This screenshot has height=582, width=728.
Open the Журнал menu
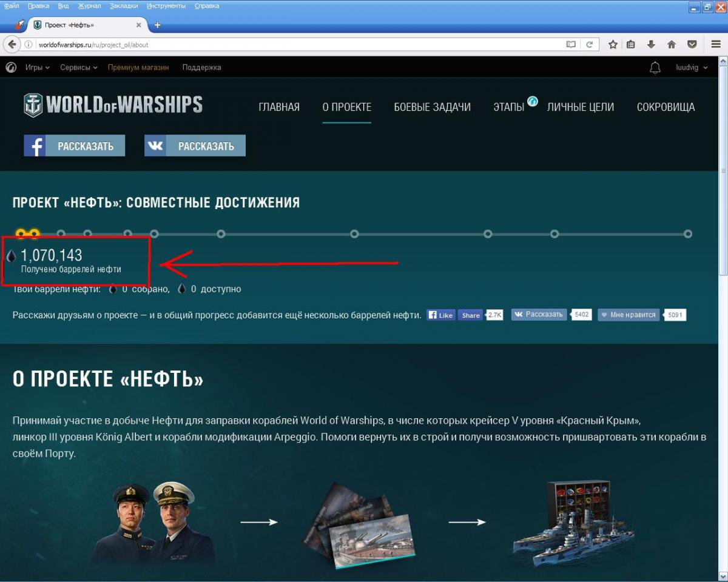click(90, 5)
